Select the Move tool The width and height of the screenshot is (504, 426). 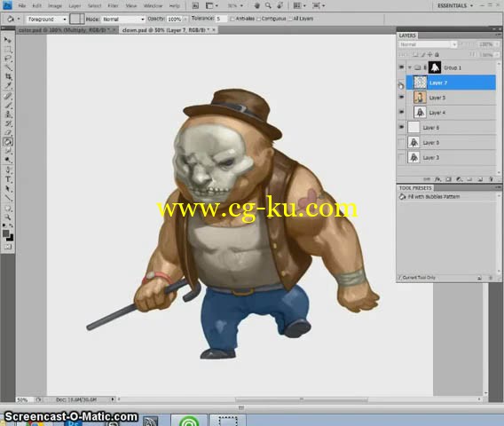coord(7,40)
